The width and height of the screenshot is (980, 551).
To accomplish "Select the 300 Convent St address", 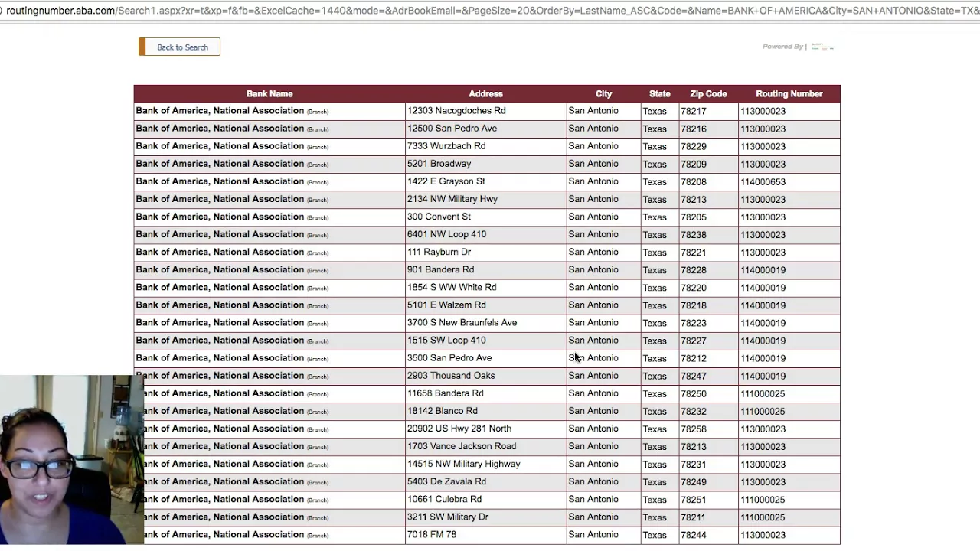I will pyautogui.click(x=439, y=217).
